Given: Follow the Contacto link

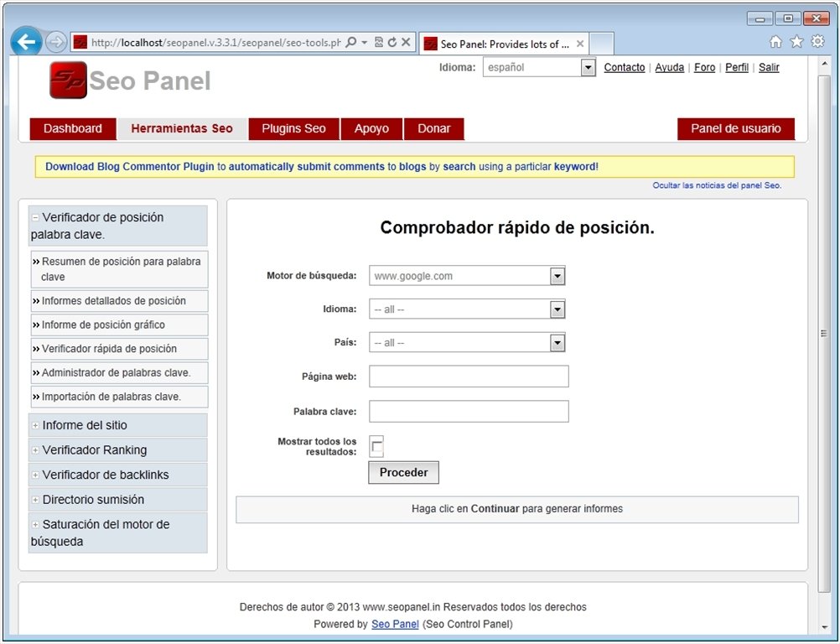Looking at the screenshot, I should (624, 68).
